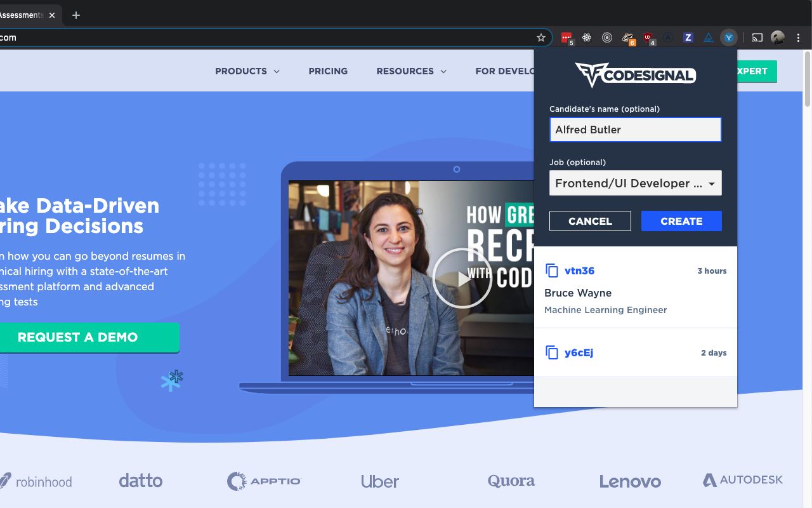Screen dimensions: 812x508
Task: Open the vtn36 interview link
Action: pos(579,271)
